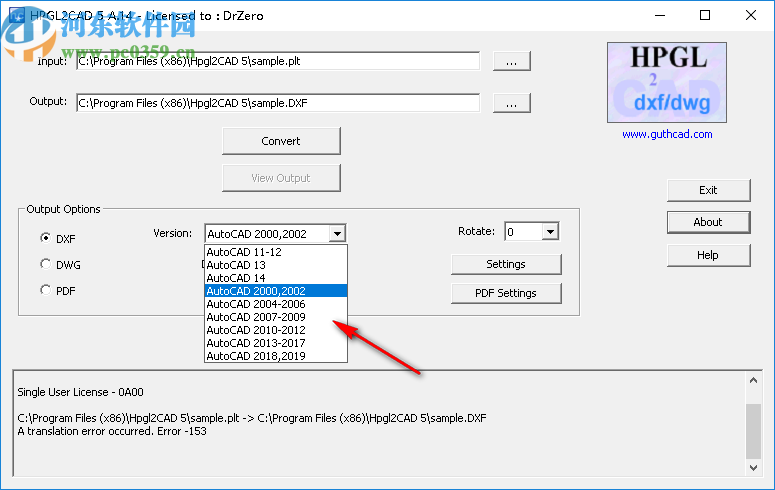This screenshot has width=775, height=490.
Task: Click the log scrollbar down arrow
Action: 753,467
